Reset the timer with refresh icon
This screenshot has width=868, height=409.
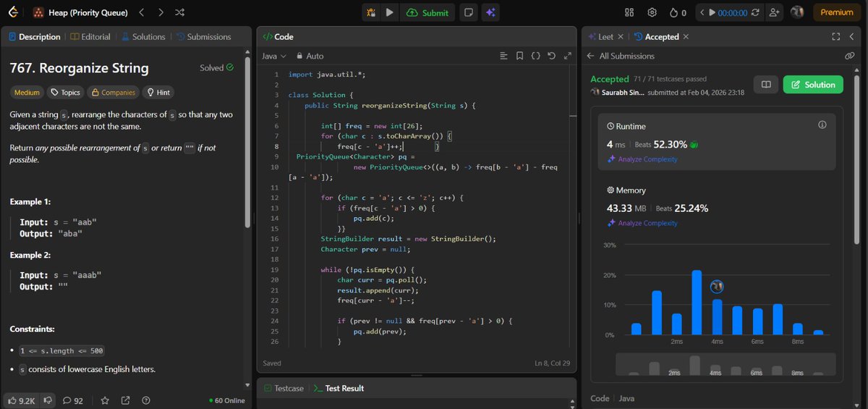(756, 12)
